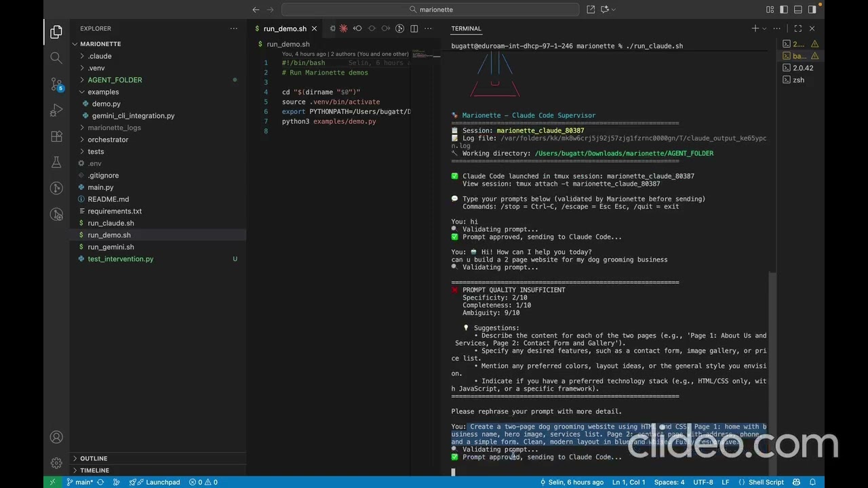Screen dimensions: 868x488
Task: Open errors and warnings status counts
Action: (x=203, y=482)
